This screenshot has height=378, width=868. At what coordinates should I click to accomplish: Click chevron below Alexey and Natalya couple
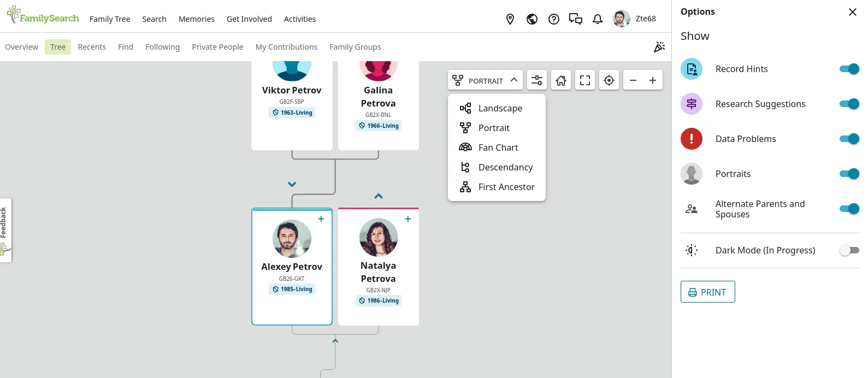(x=335, y=341)
